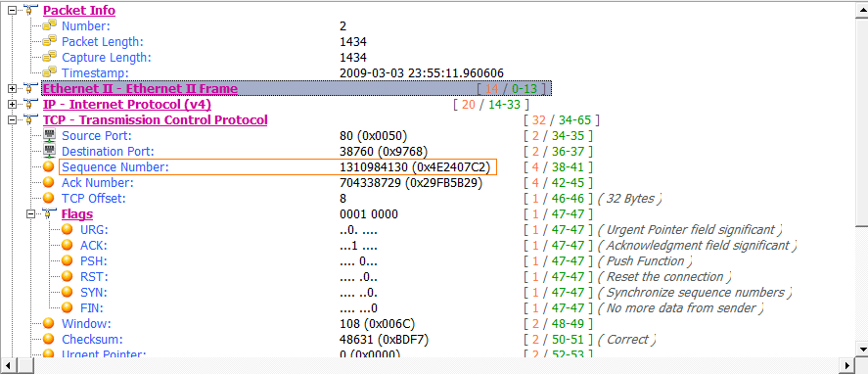This screenshot has height=375, width=868.
Task: Click the orange ball beside ACK flag
Action: pos(68,245)
